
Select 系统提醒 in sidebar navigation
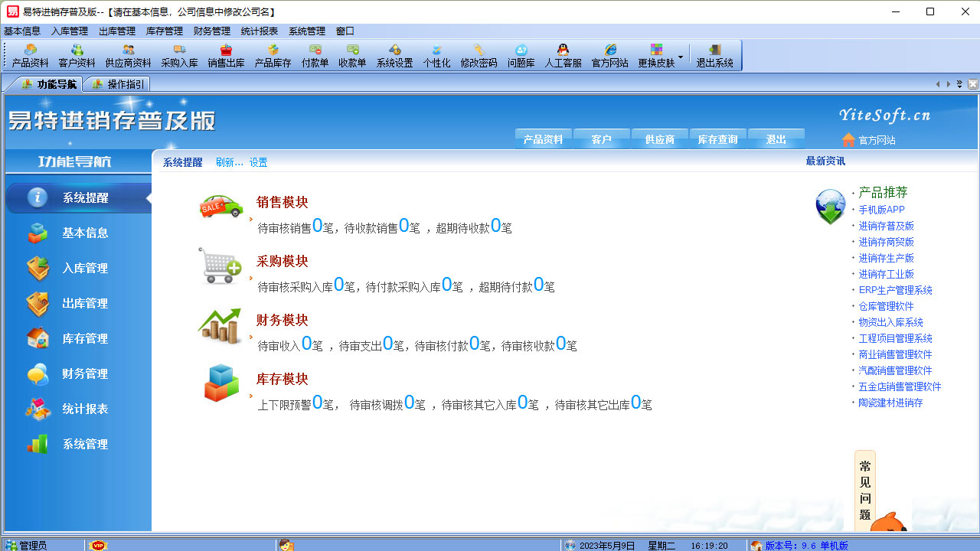pyautogui.click(x=78, y=197)
